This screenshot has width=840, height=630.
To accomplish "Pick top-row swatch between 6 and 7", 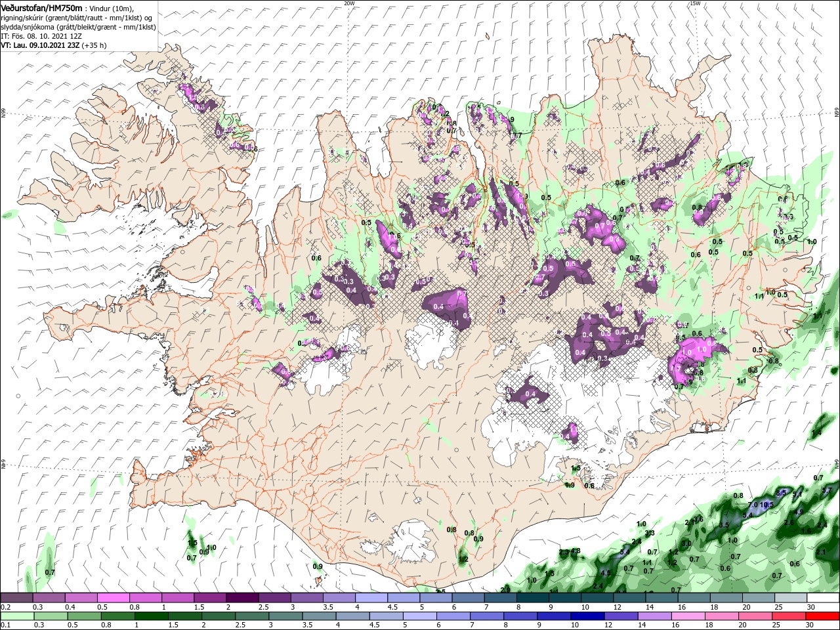I will click(467, 598).
